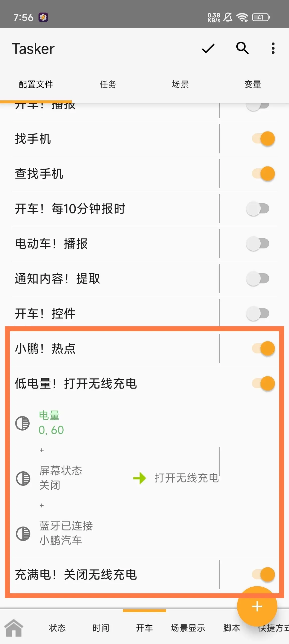Collapse the 低电量!打开无线充电 profile
This screenshot has height=644, width=289.
75,384
